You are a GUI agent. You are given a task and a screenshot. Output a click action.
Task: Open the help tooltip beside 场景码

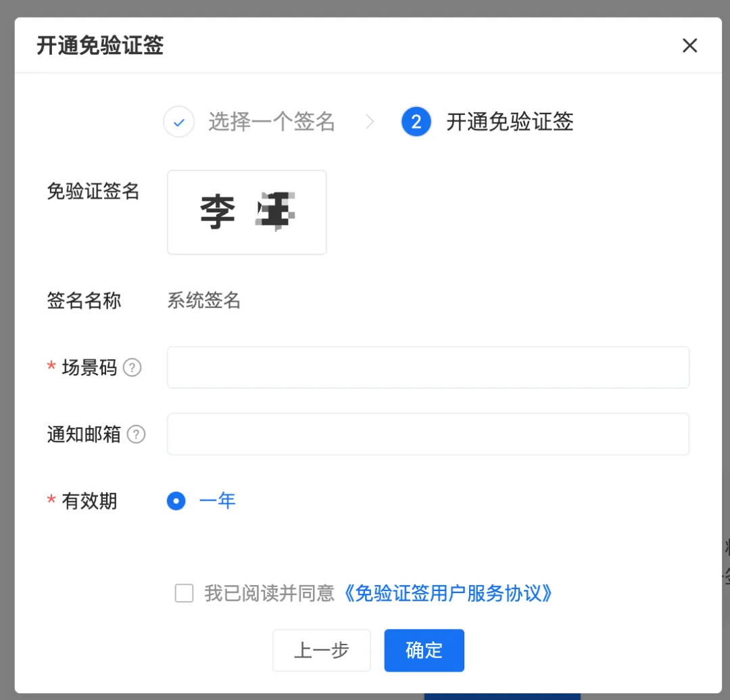point(132,368)
